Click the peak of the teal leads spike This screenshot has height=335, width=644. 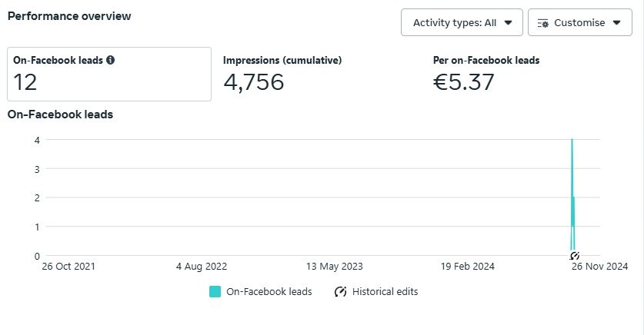(572, 141)
